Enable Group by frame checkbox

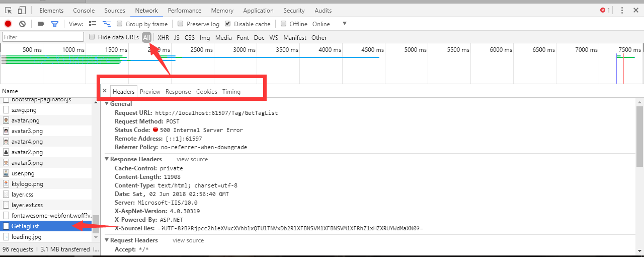[120, 24]
